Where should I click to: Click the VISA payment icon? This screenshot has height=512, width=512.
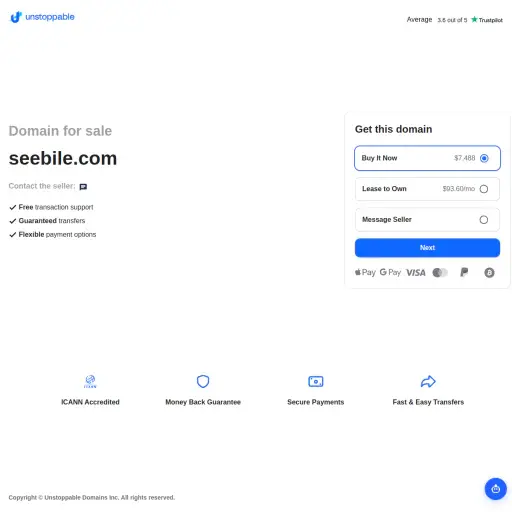416,273
